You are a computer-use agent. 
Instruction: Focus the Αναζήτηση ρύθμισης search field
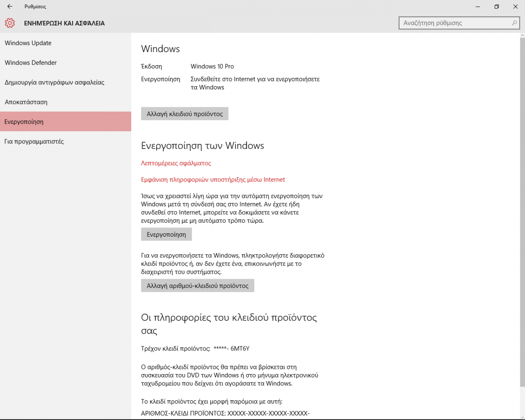[x=459, y=23]
